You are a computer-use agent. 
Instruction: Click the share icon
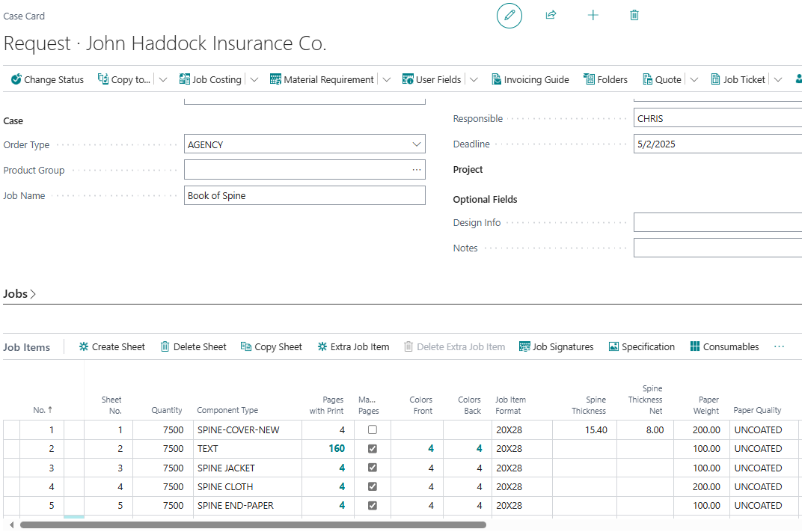551,15
